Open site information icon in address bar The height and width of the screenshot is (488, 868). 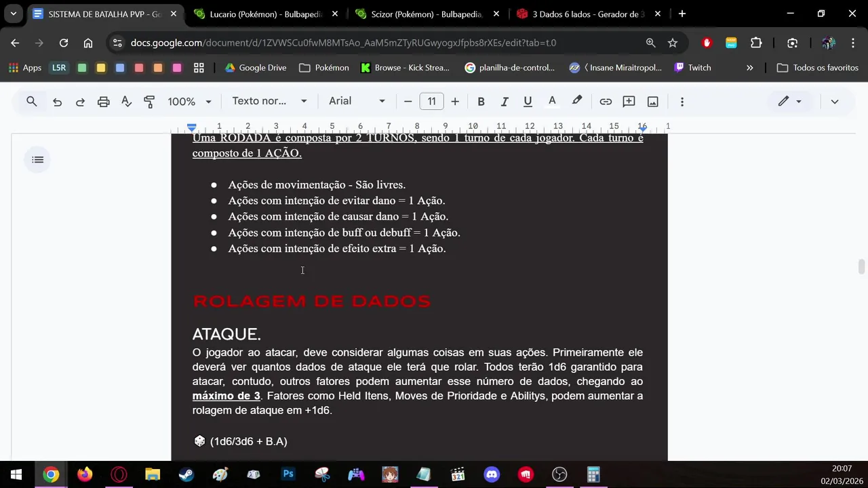tap(117, 43)
